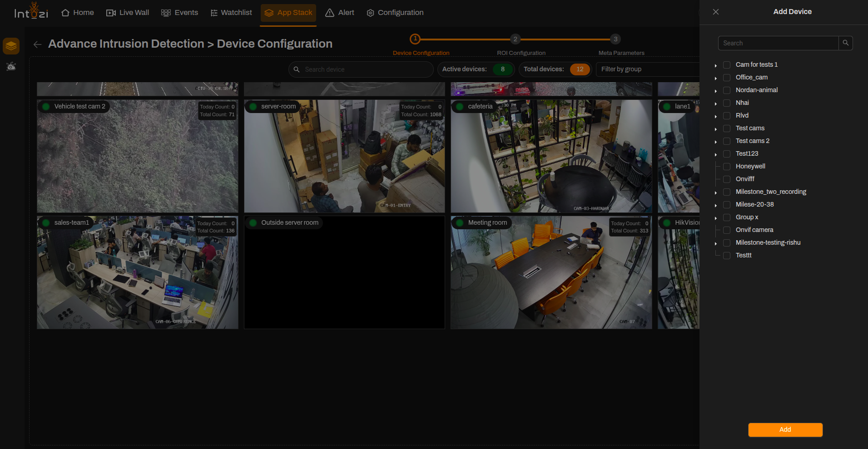
Task: Expand the Test cams 2 group
Action: [x=716, y=142]
